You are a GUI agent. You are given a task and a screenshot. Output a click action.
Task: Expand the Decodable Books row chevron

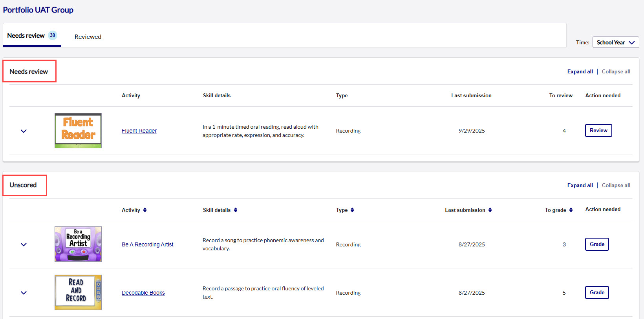click(24, 293)
